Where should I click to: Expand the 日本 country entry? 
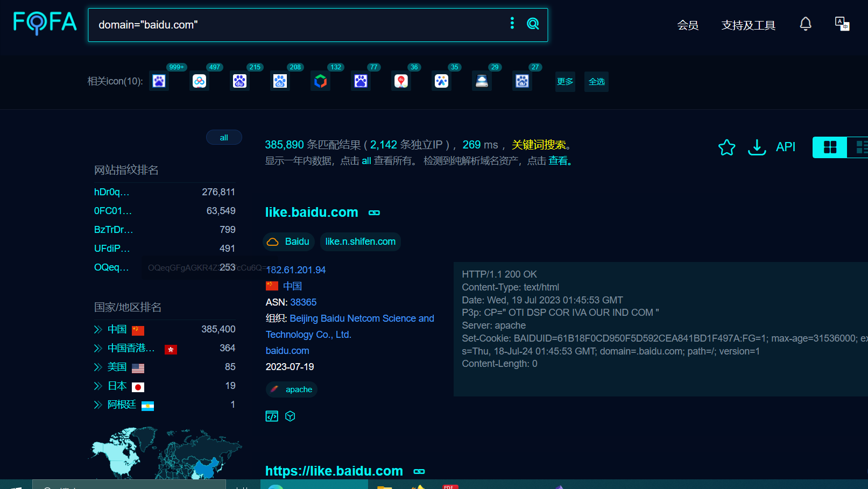click(x=98, y=386)
